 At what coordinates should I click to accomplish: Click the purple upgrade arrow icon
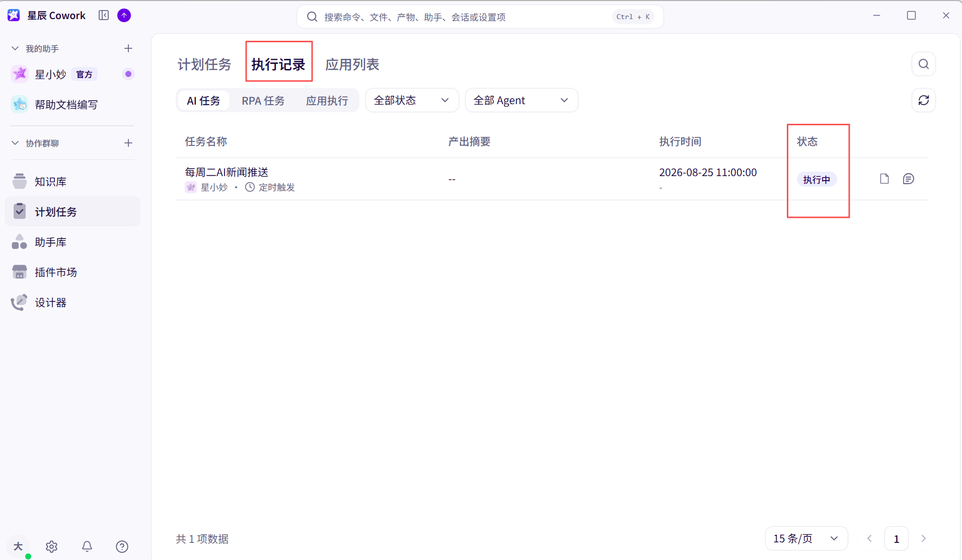(124, 16)
